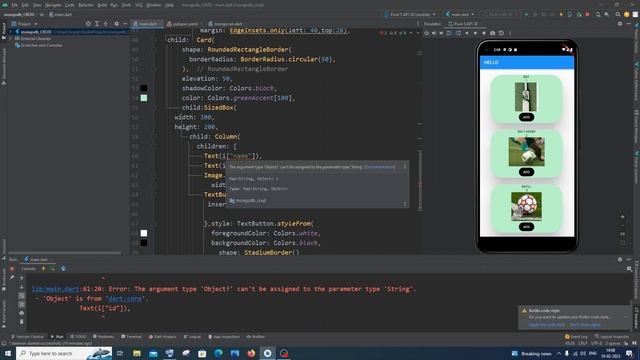
Task: Click the Documentation link in error tooltip
Action: tap(380, 167)
